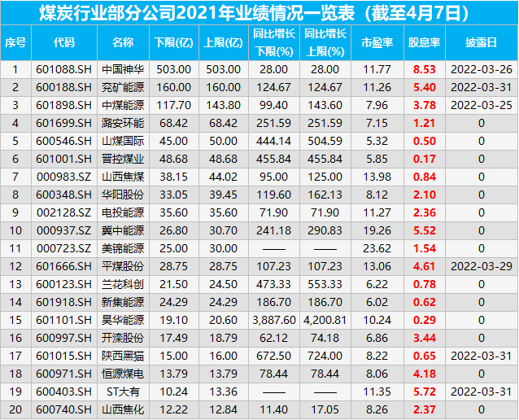
Task: Select stock code 601088.SH
Action: 64,69
